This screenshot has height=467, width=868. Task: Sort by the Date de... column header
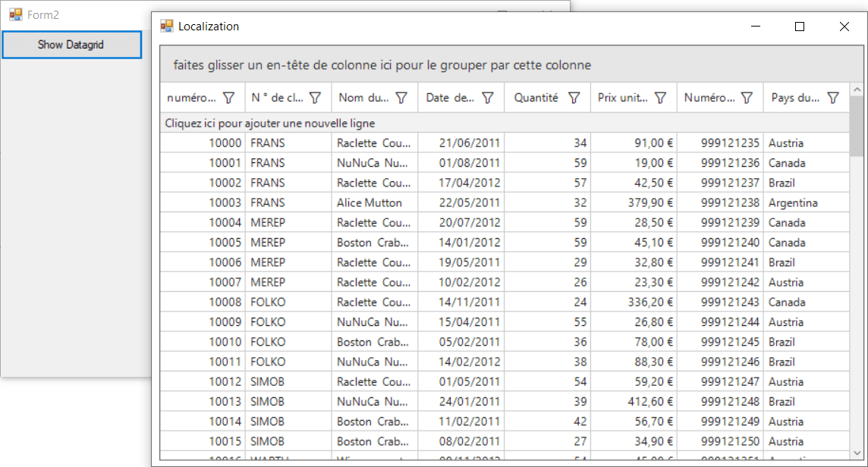tap(449, 98)
